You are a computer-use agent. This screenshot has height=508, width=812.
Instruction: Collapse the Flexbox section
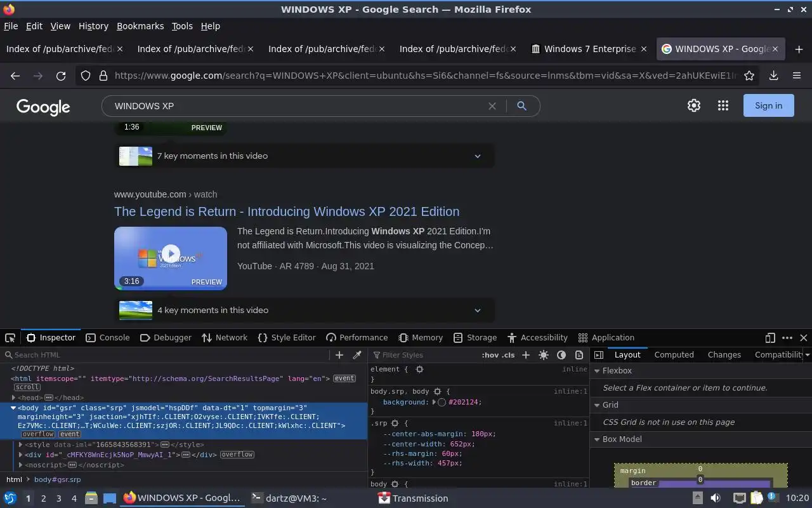(x=597, y=371)
